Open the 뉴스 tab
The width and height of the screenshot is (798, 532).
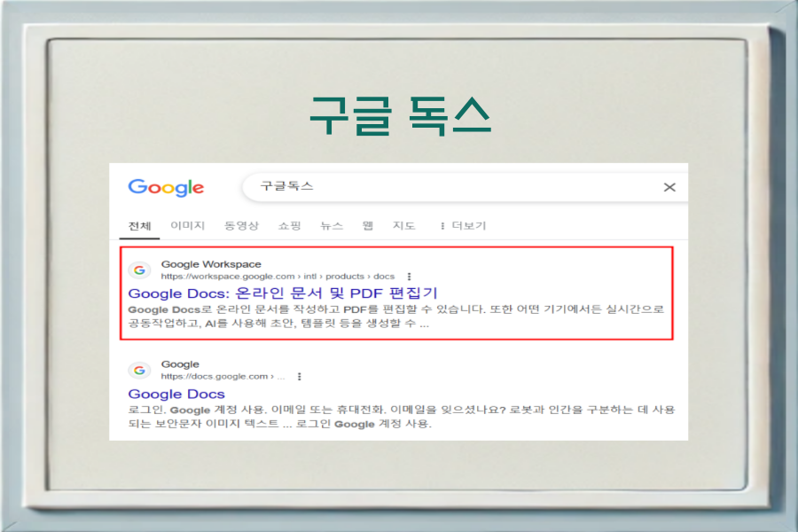coord(332,225)
